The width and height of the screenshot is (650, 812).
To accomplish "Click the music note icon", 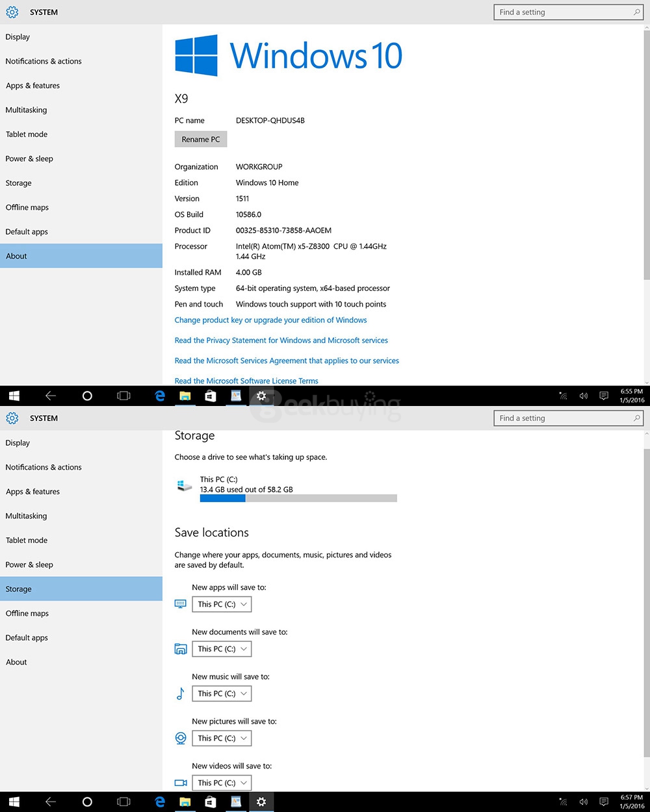I will pyautogui.click(x=181, y=694).
